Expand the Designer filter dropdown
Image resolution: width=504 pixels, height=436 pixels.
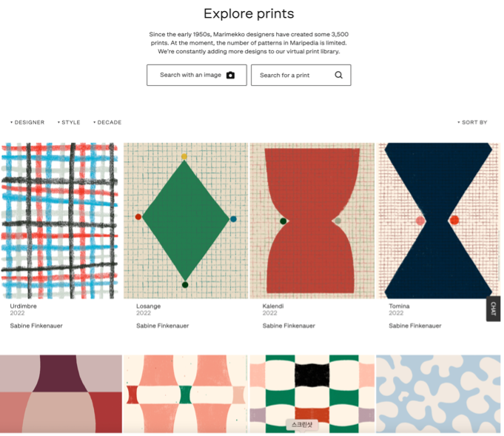(x=27, y=122)
